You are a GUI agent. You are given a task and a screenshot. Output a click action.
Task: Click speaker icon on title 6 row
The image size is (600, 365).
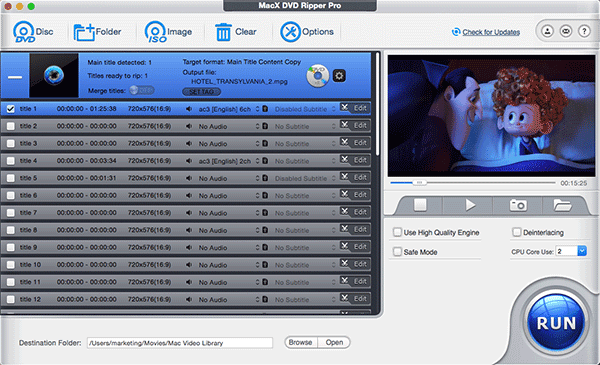point(189,196)
